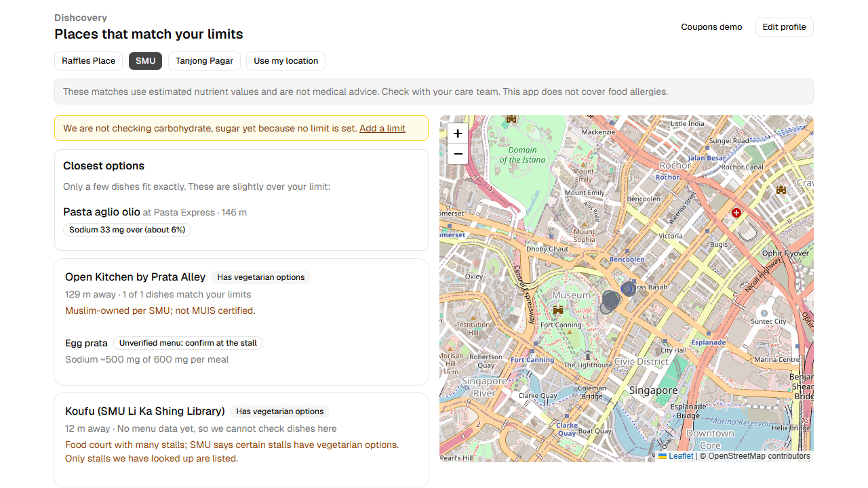Open the Coupons demo
Image resolution: width=868 pixels, height=488 pixels.
pos(711,27)
